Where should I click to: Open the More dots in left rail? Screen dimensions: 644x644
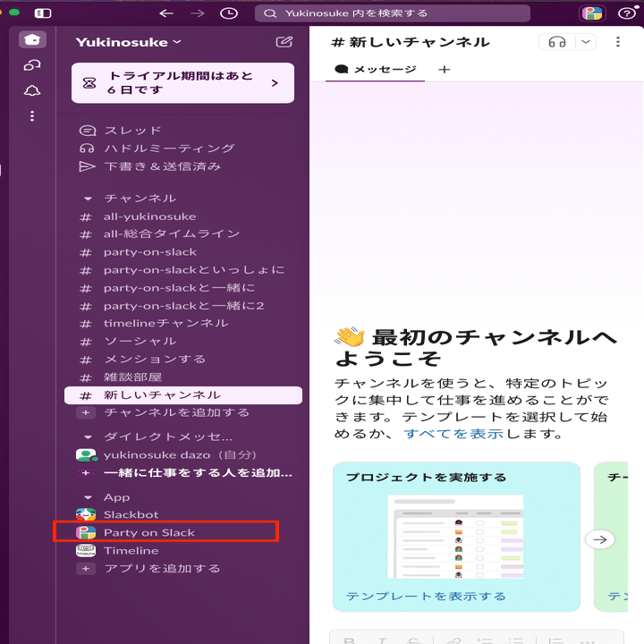tap(32, 116)
